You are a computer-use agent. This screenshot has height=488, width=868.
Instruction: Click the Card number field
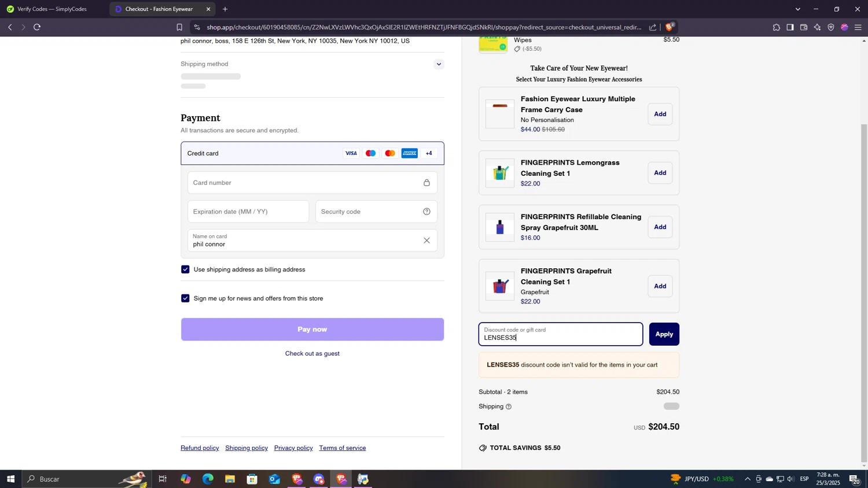click(x=312, y=183)
